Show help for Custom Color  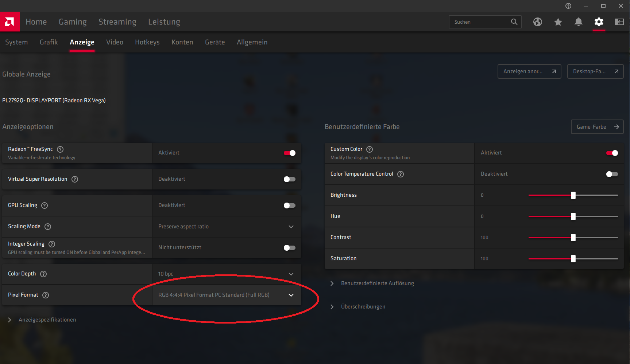[x=370, y=149]
